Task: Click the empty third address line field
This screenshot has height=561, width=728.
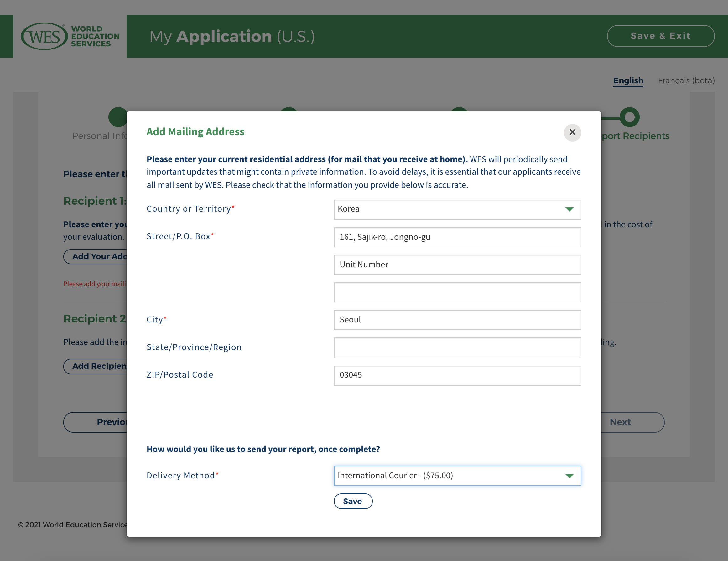Action: (x=457, y=292)
